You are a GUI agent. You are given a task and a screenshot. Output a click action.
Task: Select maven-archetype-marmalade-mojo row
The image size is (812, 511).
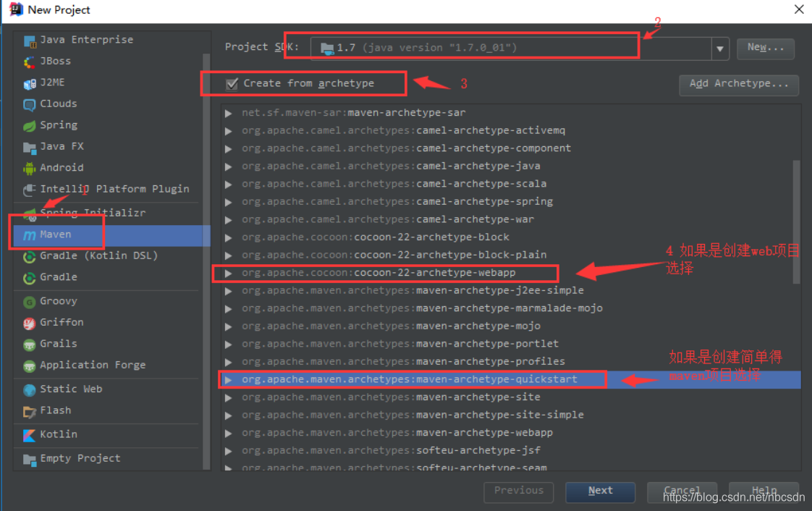511,308
